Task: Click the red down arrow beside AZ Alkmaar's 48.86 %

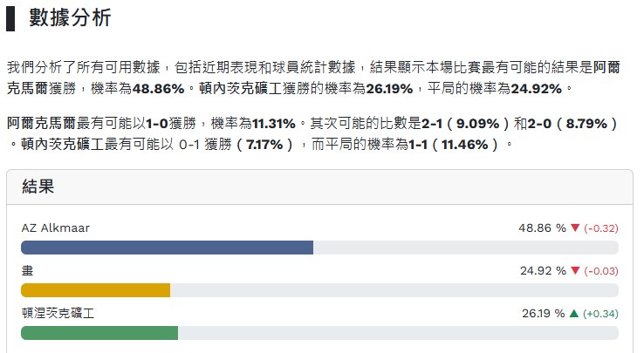Action: [575, 228]
